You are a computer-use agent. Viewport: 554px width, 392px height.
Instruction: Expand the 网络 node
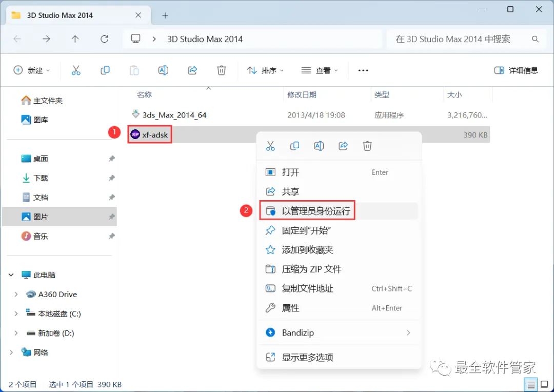[11, 352]
